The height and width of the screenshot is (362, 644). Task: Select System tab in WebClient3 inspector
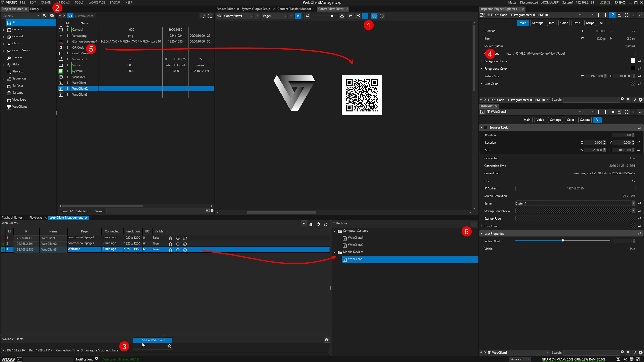point(585,120)
